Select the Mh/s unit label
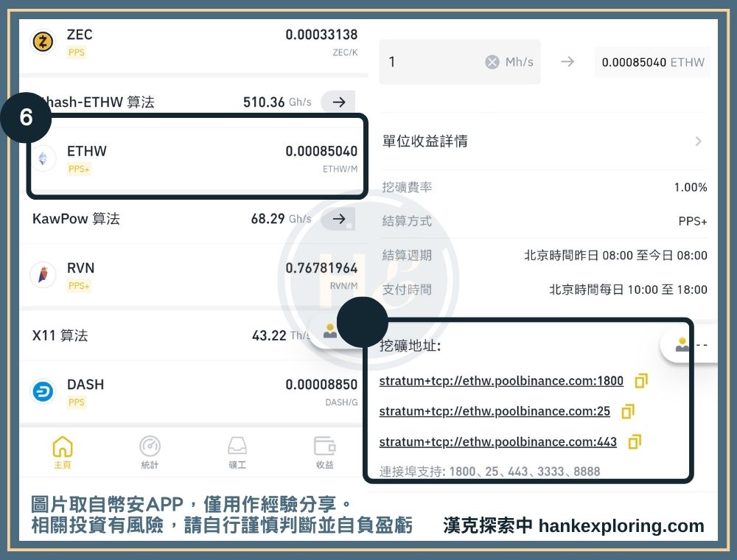Viewport: 737px width, 560px height. (x=520, y=62)
